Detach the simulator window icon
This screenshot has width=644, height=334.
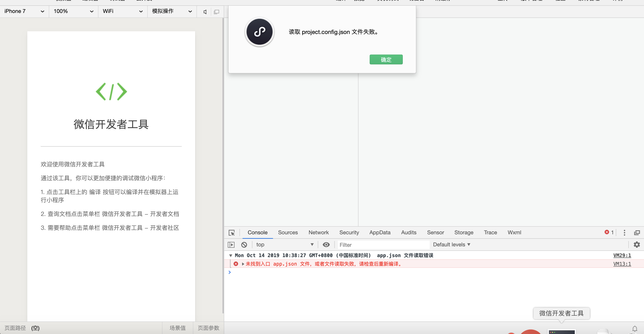click(217, 12)
